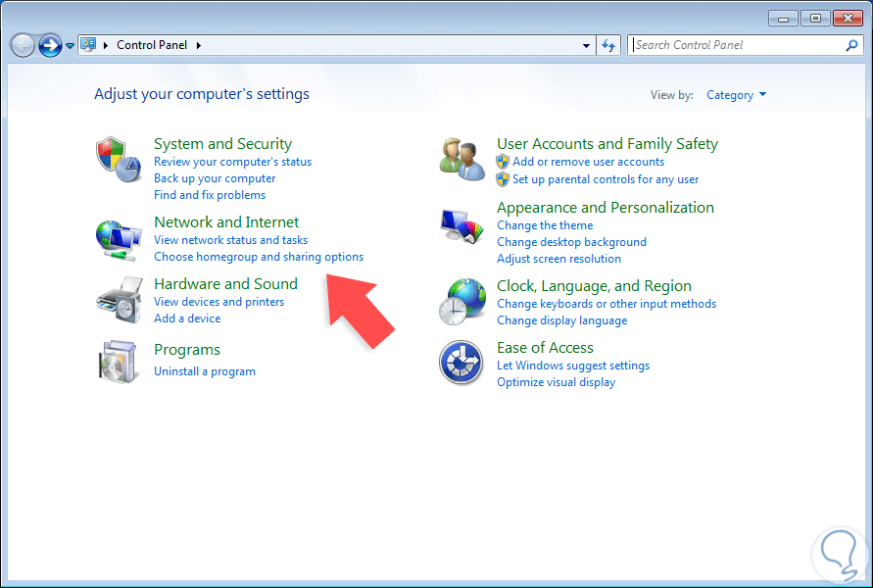Open Network and Internet globe icon
The width and height of the screenshot is (873, 588).
pos(118,240)
